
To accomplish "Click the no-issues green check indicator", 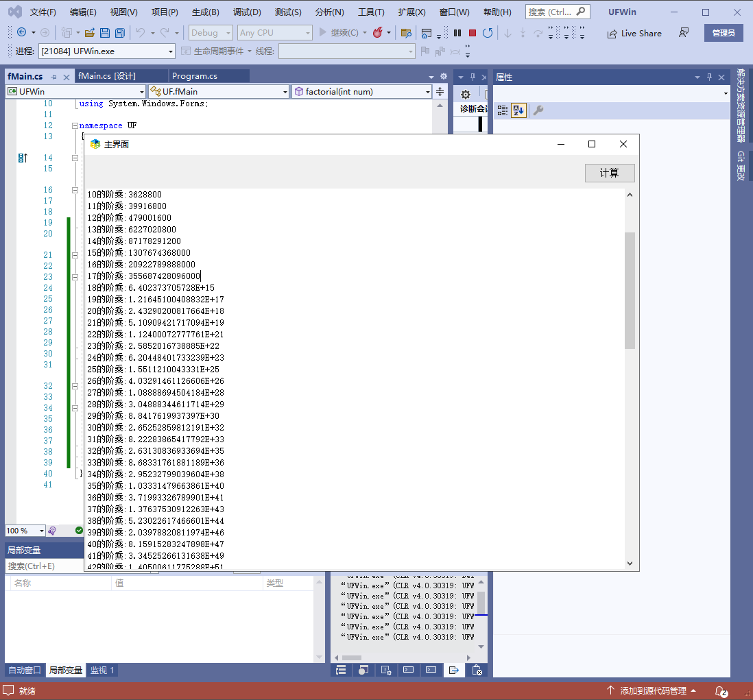I will [80, 531].
